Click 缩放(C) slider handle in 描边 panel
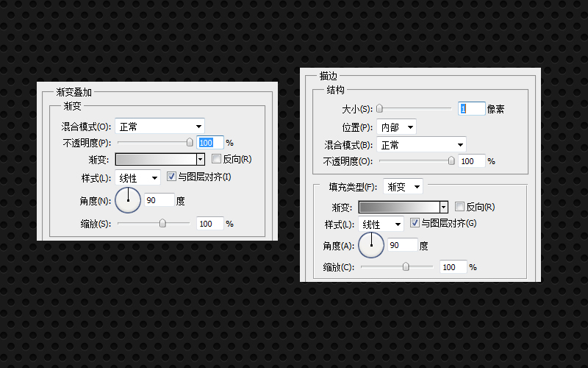Viewport: 588px width, 368px height. (406, 267)
